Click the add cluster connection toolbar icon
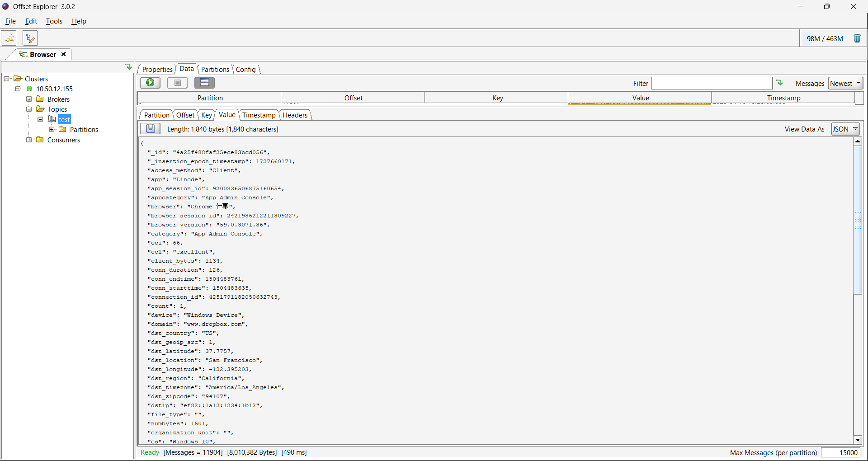This screenshot has width=868, height=461. click(9, 38)
